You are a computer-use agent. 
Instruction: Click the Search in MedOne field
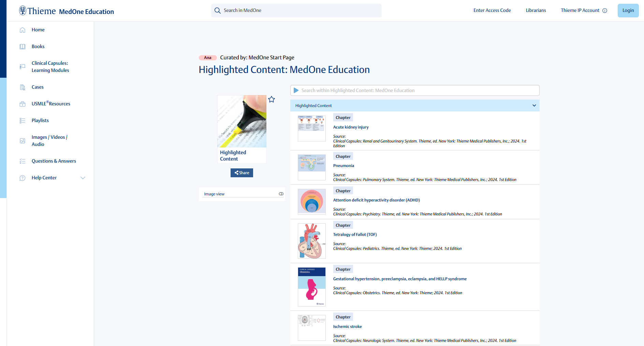pyautogui.click(x=296, y=11)
